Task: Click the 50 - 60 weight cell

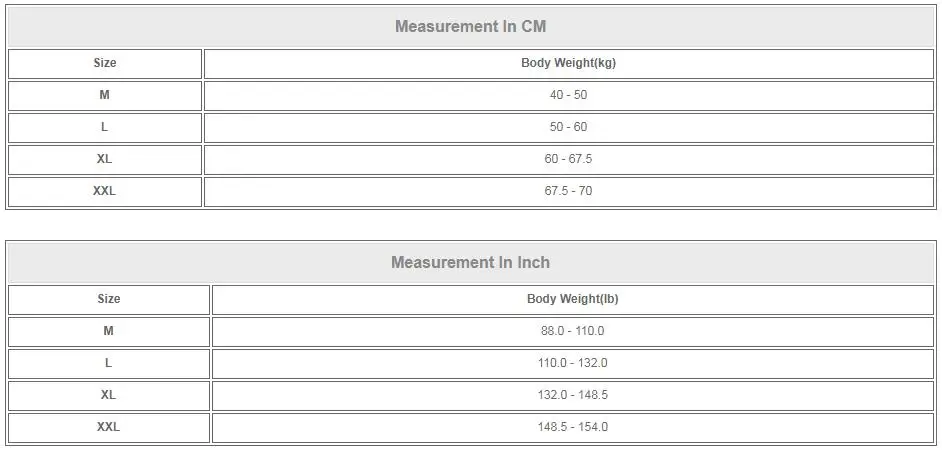Action: [568, 127]
